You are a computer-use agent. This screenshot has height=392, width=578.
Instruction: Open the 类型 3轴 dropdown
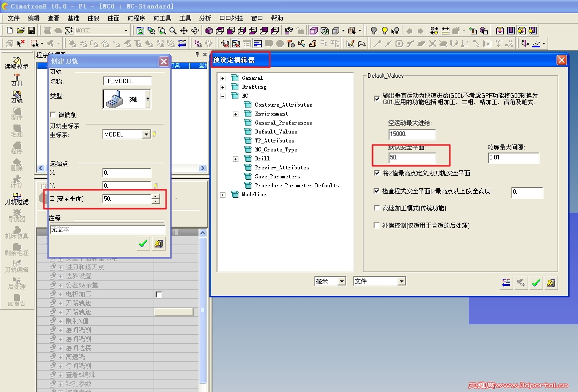coord(148,99)
